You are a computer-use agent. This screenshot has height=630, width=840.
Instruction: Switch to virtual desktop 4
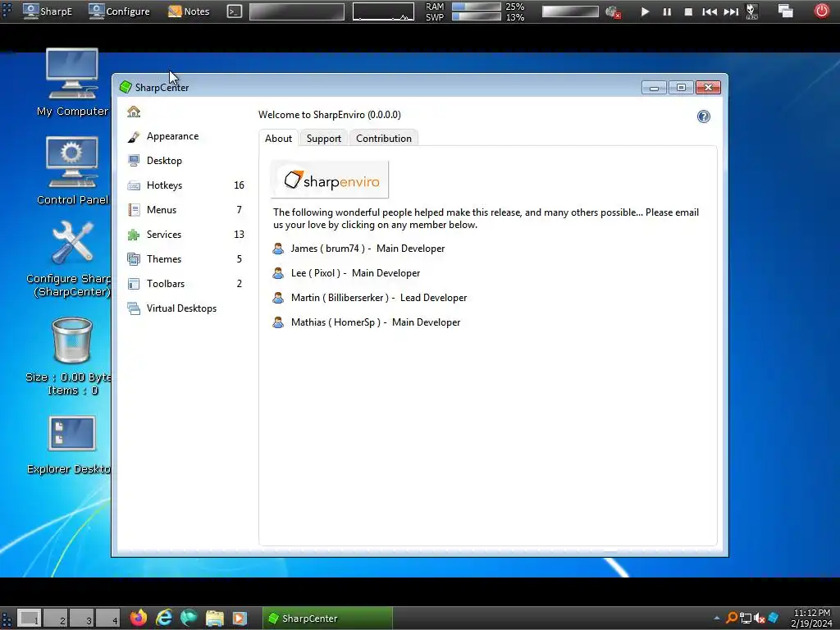point(107,619)
